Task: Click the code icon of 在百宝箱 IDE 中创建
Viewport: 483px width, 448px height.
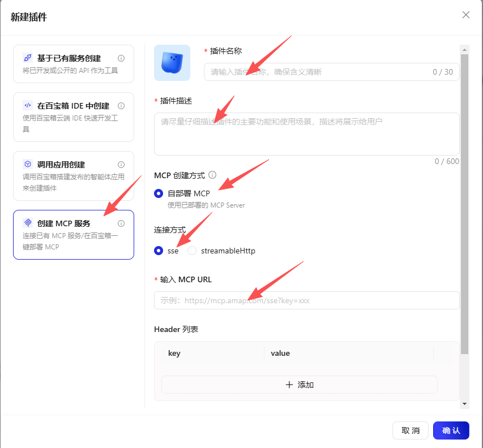Action: pos(28,105)
